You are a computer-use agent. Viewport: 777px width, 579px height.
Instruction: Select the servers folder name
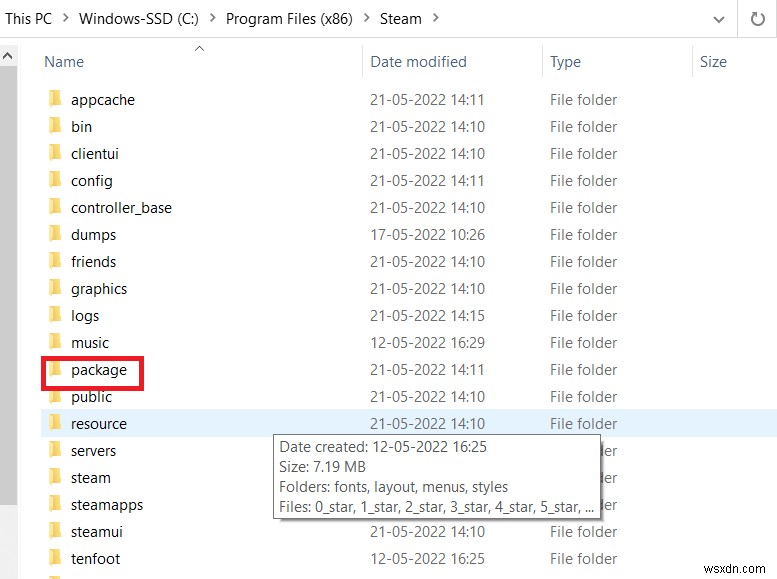(x=93, y=451)
